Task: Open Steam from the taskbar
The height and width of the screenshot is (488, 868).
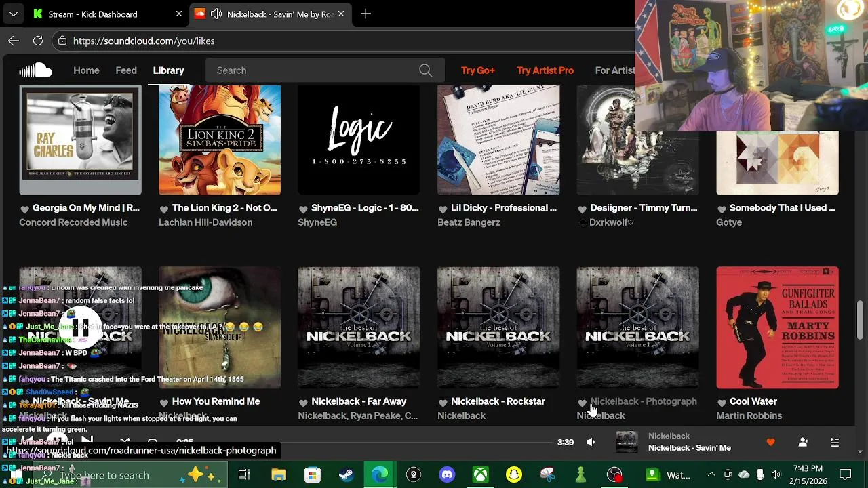Action: (346, 474)
